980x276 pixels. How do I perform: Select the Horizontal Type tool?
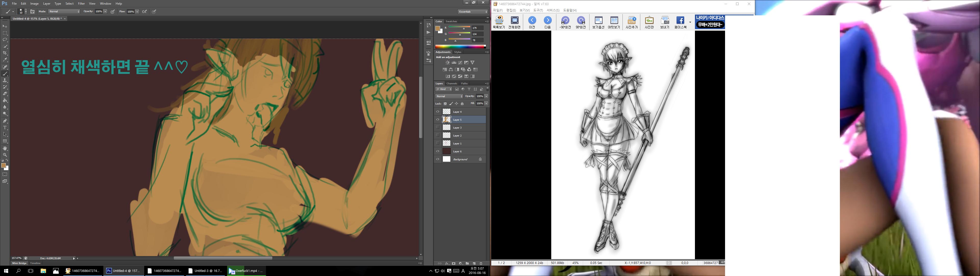click(x=5, y=128)
